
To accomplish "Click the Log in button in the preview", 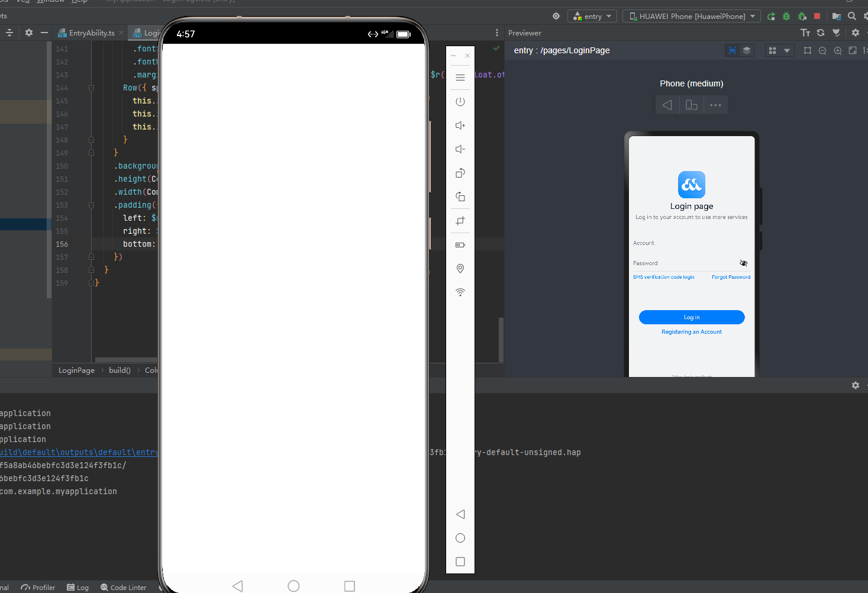I will point(692,317).
